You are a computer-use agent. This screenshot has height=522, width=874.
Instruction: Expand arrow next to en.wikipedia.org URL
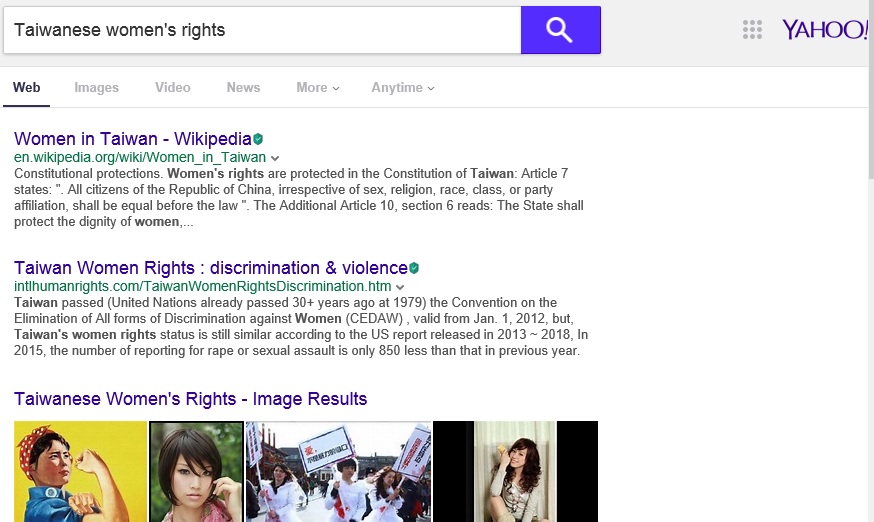(x=275, y=158)
